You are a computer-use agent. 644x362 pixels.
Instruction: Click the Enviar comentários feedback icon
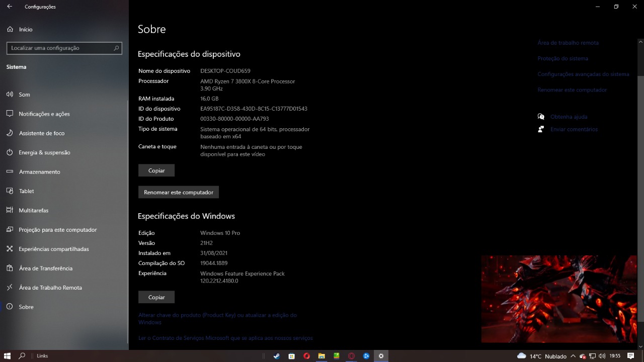pyautogui.click(x=541, y=129)
